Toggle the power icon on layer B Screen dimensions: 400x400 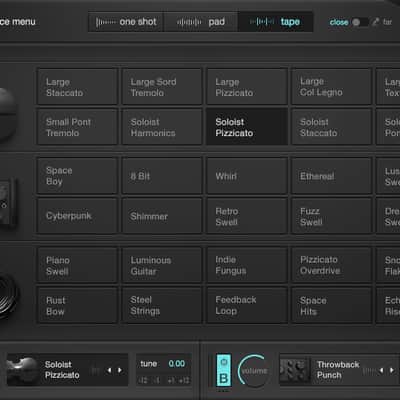point(224,362)
